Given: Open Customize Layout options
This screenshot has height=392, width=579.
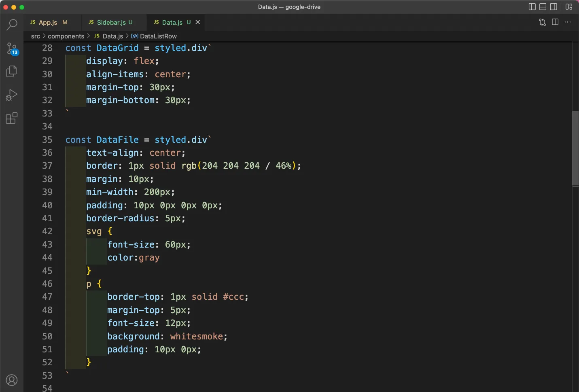Looking at the screenshot, I should click(x=569, y=7).
